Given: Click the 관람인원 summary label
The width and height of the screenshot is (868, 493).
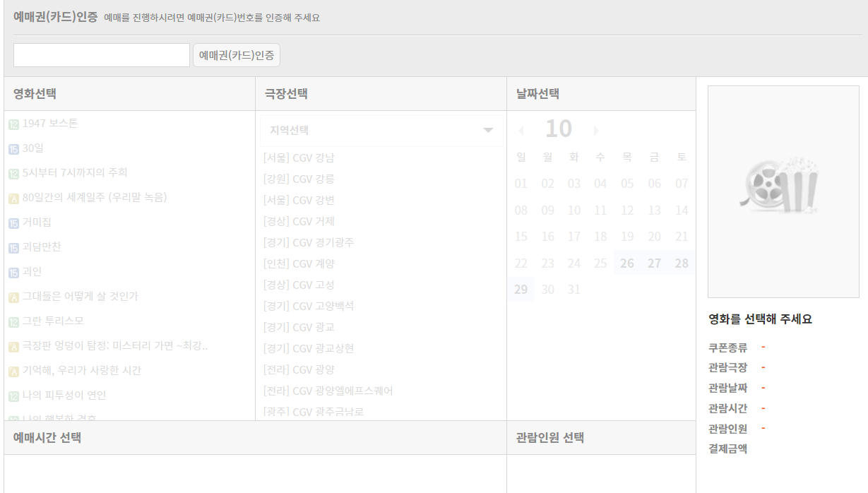Looking at the screenshot, I should [x=728, y=429].
